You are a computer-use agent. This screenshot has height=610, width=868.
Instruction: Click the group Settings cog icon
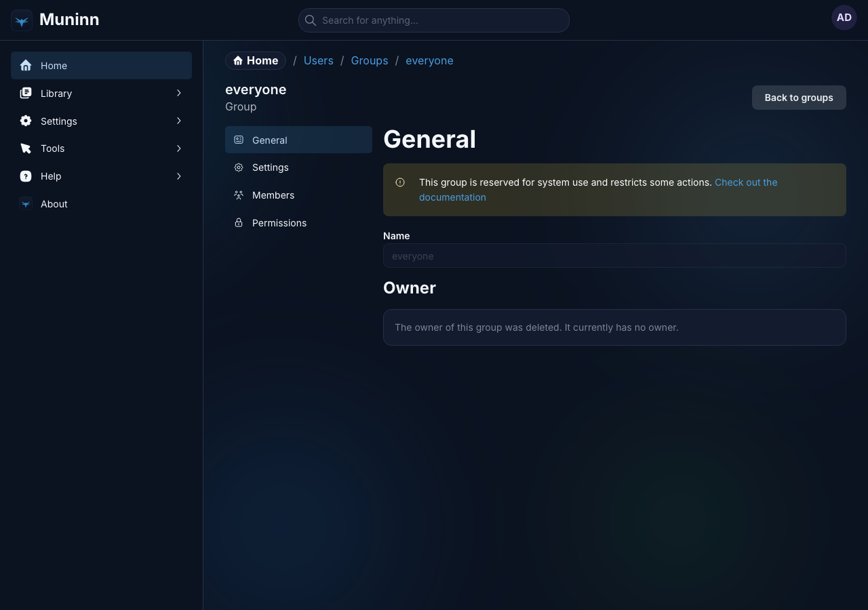tap(239, 167)
